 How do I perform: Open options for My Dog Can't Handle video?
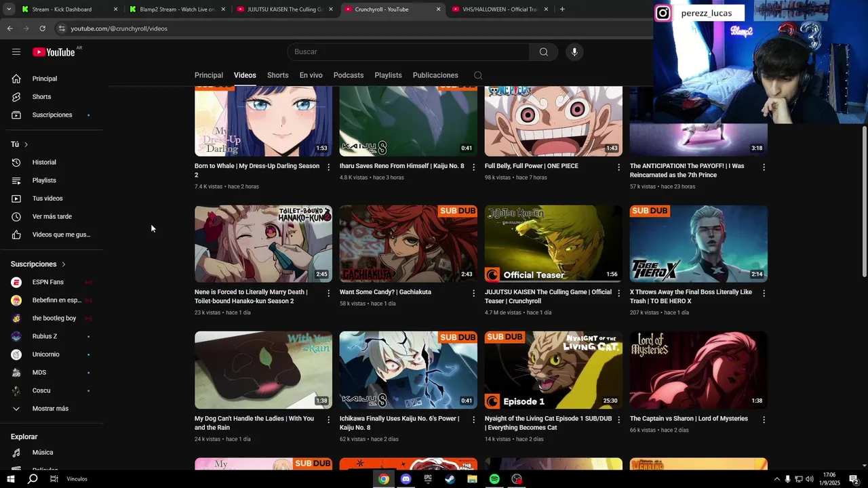click(x=329, y=420)
